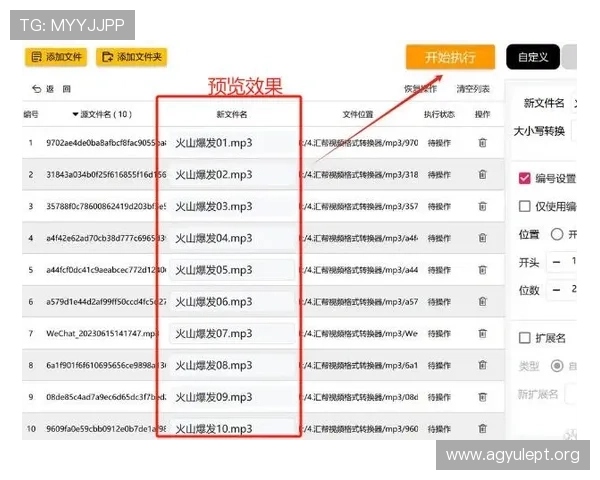Select source file starting a44fcf0dc41c

pos(106,270)
